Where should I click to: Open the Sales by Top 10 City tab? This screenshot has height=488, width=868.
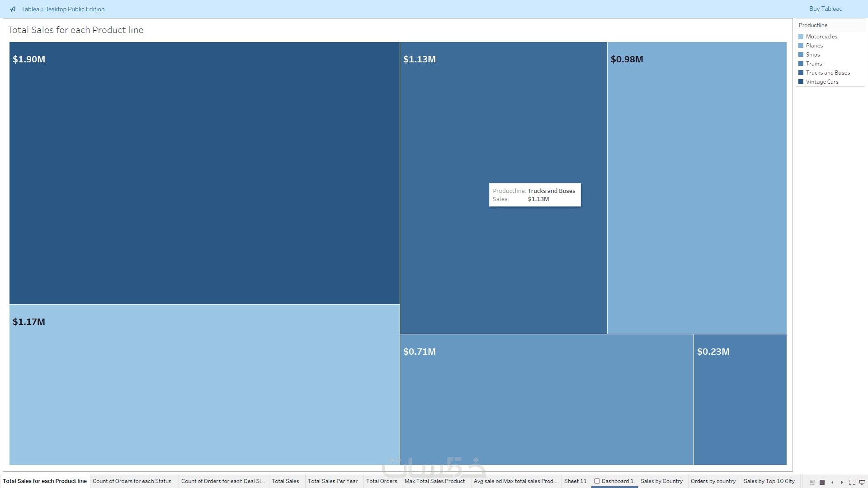coord(769,481)
